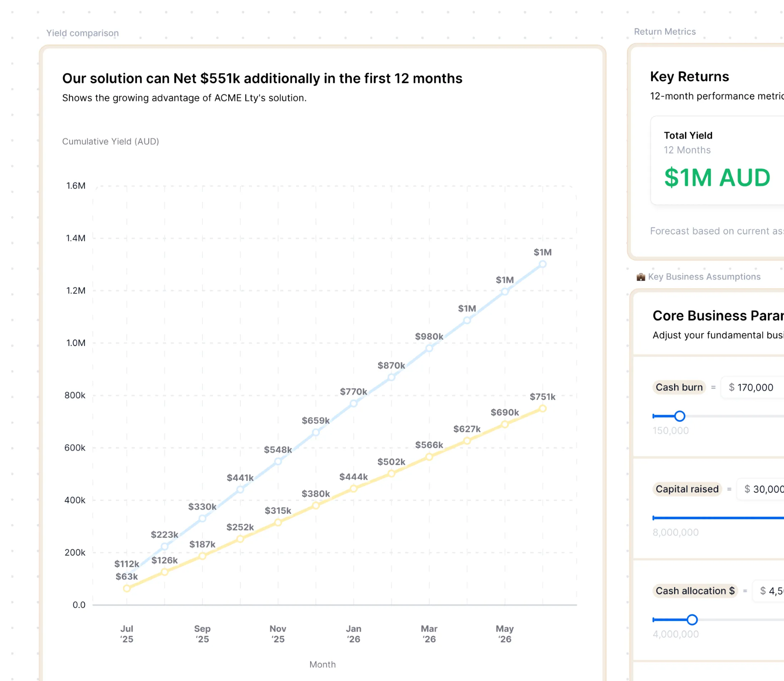Click the $548k blue data point

[278, 461]
